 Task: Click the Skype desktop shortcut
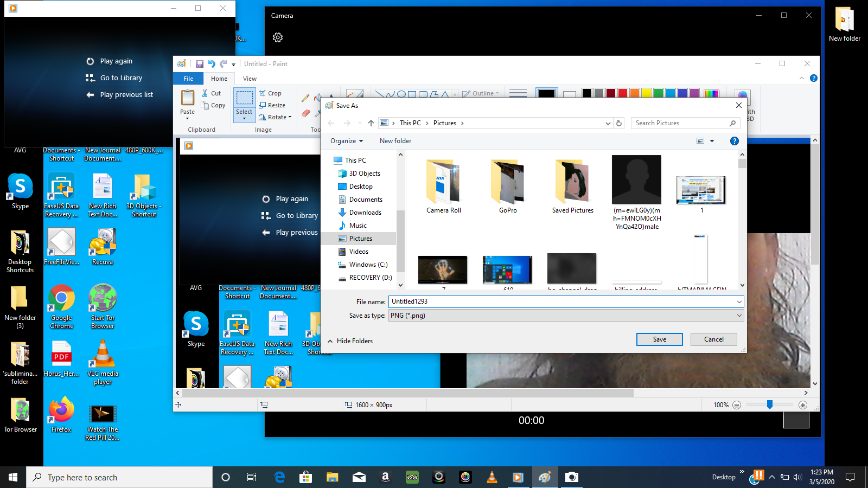click(x=20, y=192)
